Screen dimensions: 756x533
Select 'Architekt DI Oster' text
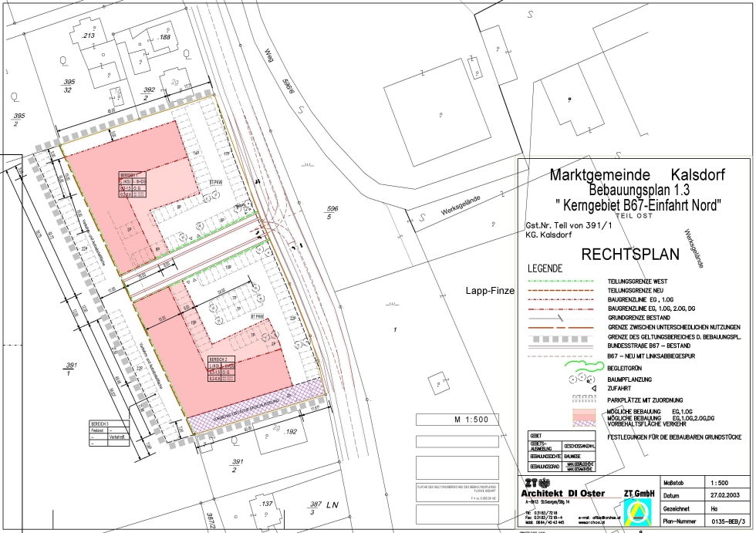click(562, 494)
